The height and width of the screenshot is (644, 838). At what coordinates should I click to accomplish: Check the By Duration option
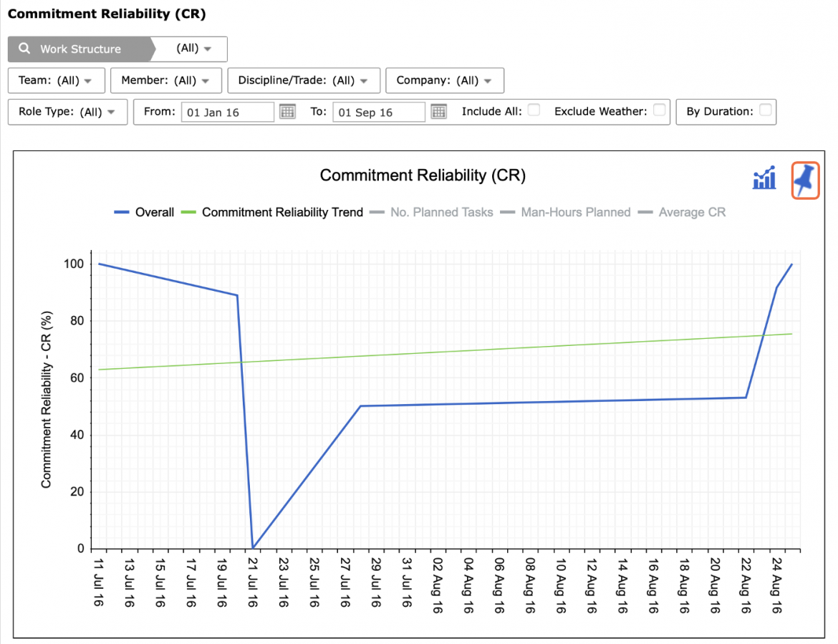point(766,110)
